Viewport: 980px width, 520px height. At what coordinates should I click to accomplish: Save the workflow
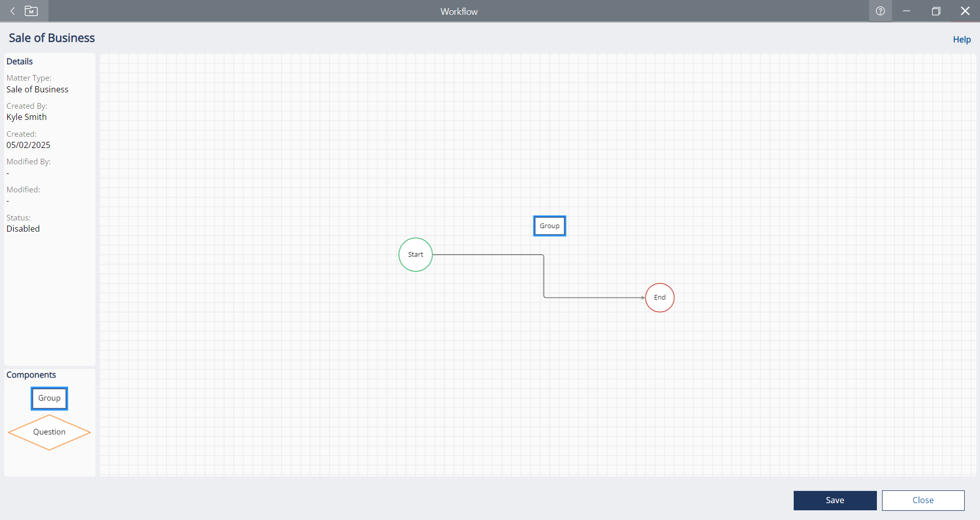pos(835,501)
